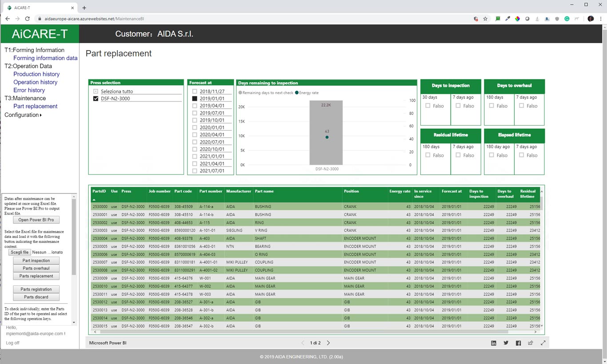
Task: Close the AiCARE-T browser tab
Action: 72,8
